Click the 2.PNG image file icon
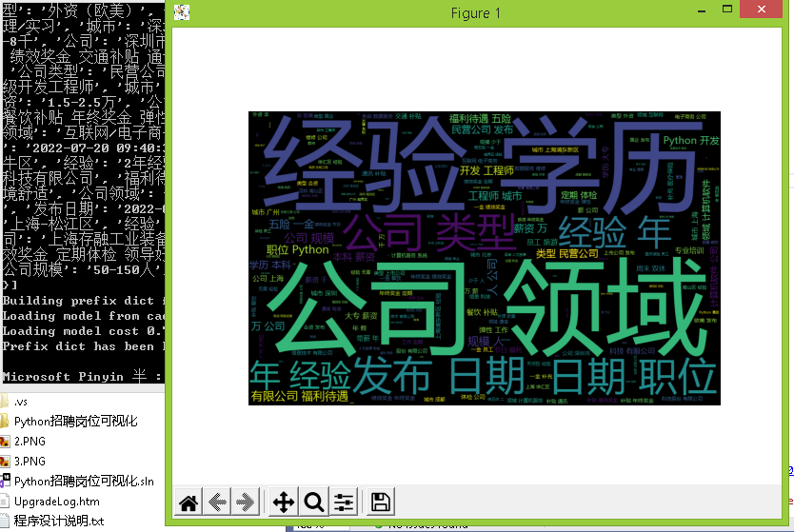Image resolution: width=794 pixels, height=532 pixels. coord(5,442)
